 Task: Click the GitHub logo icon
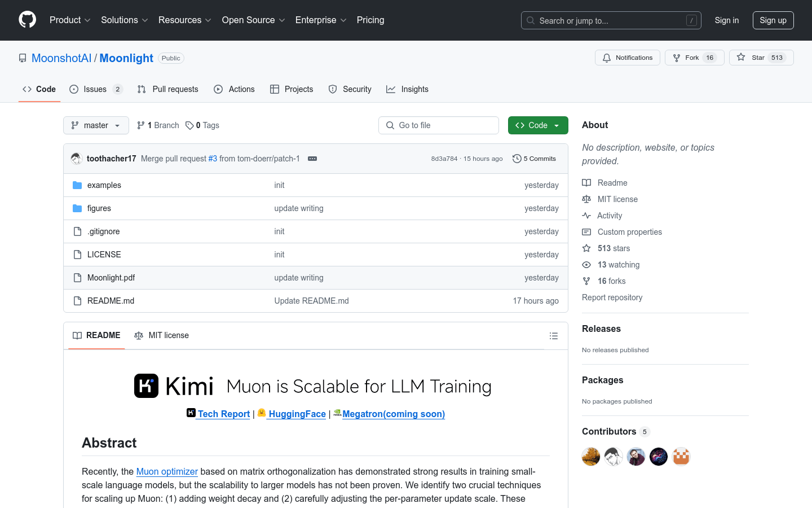tap(27, 20)
